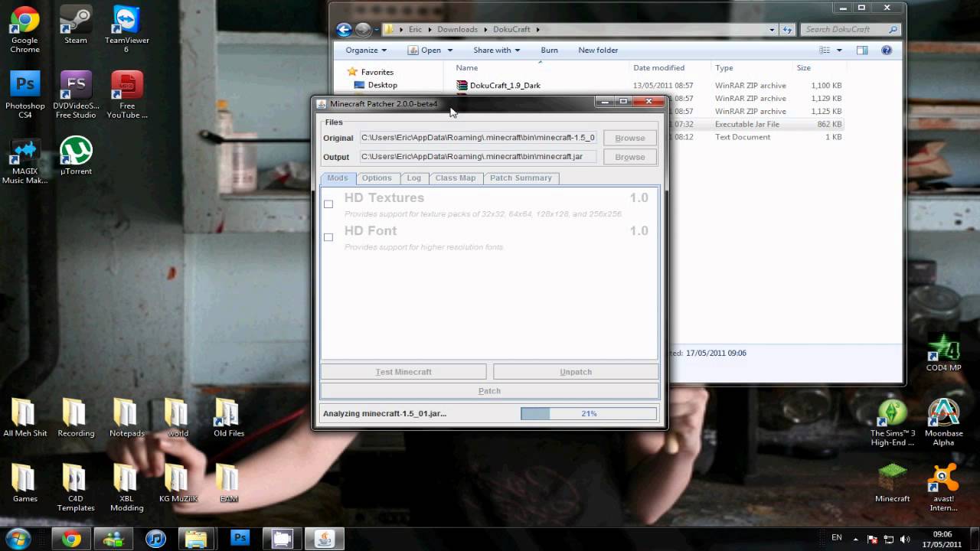The image size is (980, 551).
Task: Expand the address bar history dropdown
Action: pyautogui.click(x=773, y=29)
